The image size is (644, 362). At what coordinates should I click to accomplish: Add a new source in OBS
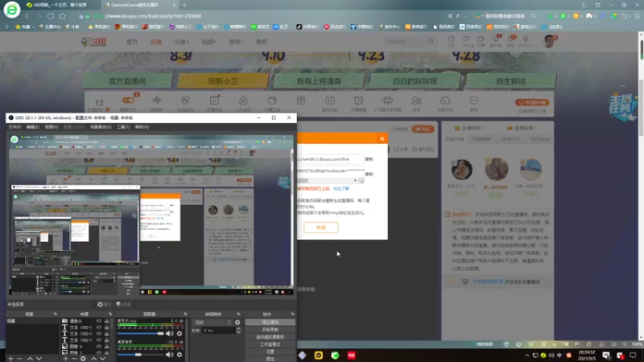point(66,359)
